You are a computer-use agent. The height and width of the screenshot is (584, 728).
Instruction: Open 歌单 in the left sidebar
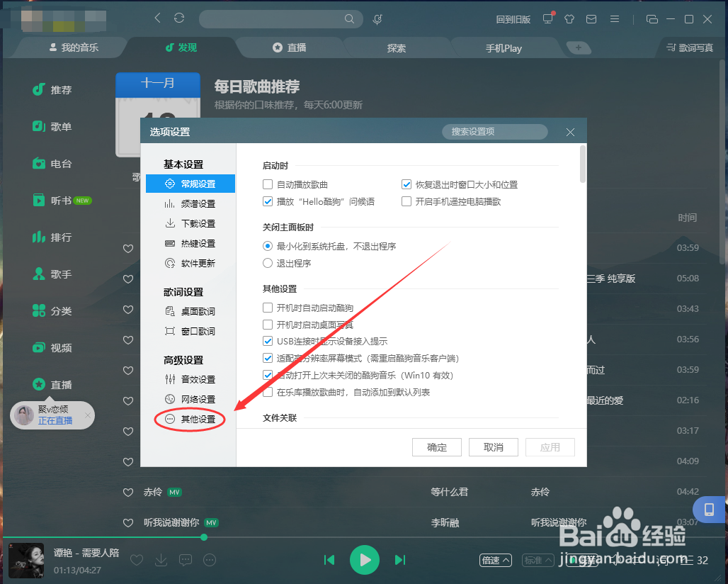pos(52,126)
